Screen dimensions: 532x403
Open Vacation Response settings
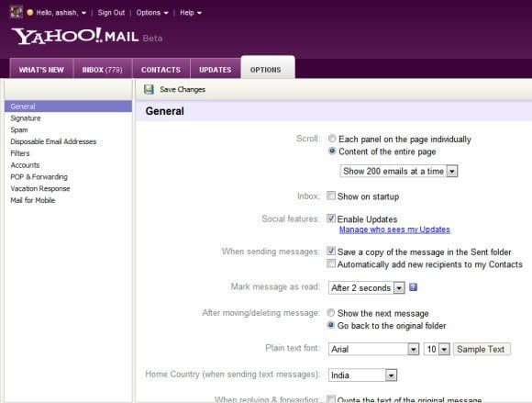[x=40, y=188]
